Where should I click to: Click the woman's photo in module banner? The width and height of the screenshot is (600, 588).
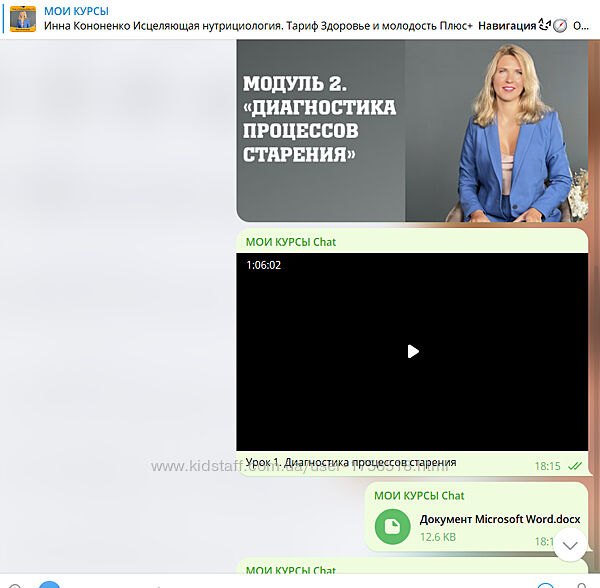tap(500, 131)
